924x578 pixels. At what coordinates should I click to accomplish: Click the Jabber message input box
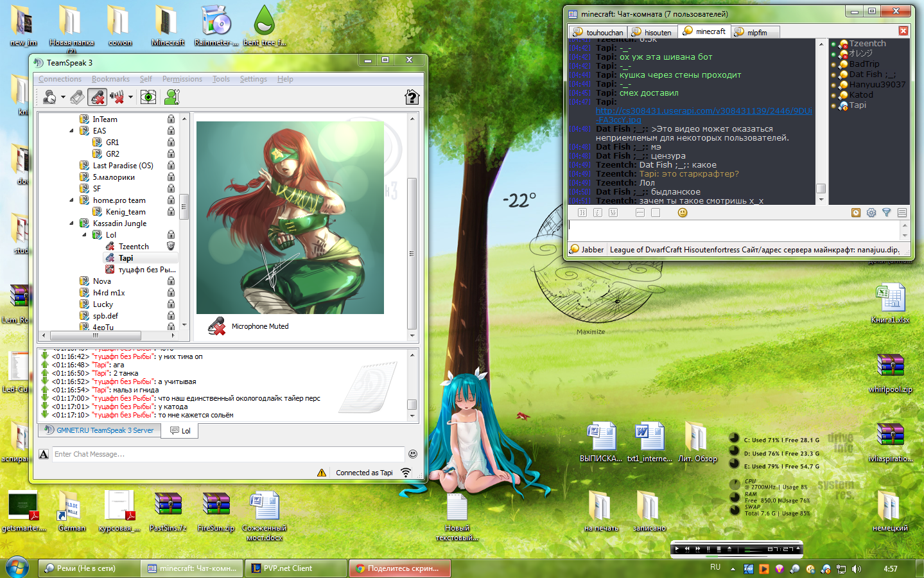734,231
